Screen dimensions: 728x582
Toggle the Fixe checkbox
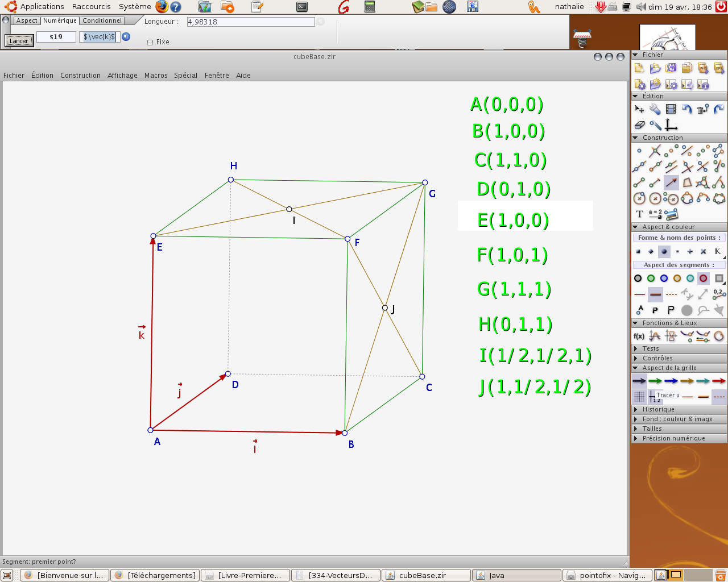(150, 42)
